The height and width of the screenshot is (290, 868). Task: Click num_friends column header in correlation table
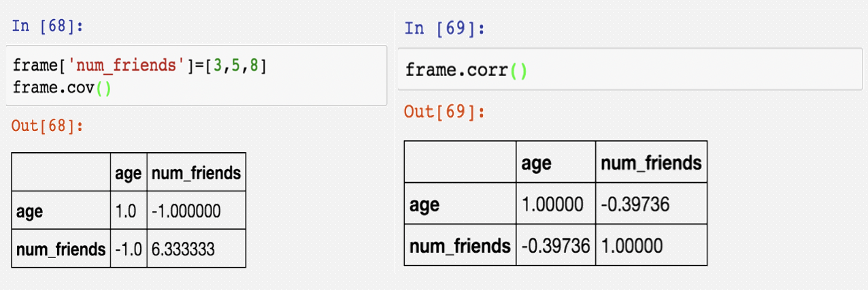point(651,164)
